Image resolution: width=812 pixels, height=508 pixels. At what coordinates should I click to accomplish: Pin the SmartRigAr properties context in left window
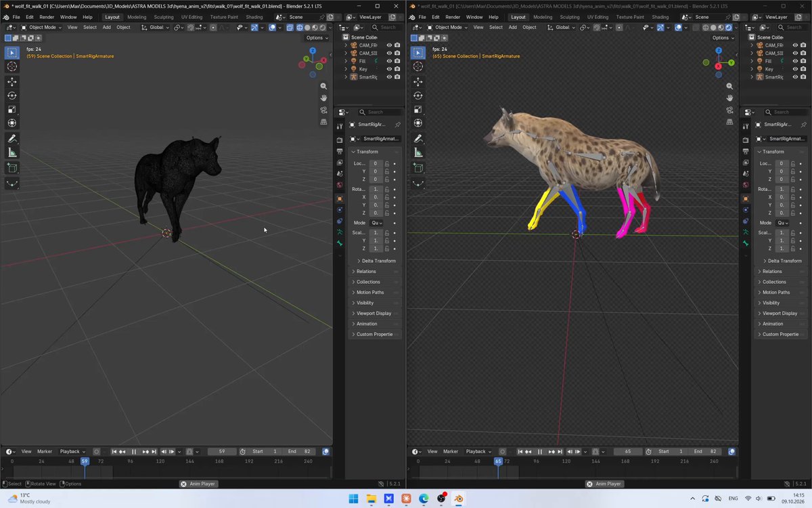397,125
